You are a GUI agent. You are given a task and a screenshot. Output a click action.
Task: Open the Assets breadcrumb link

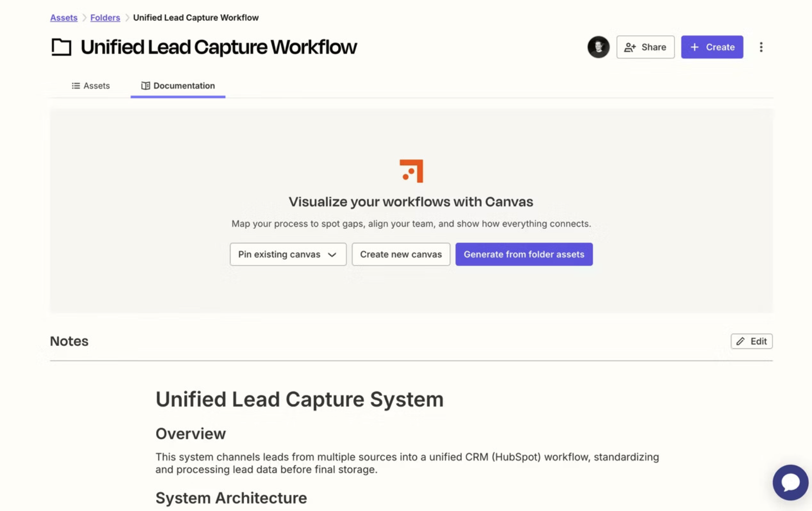pyautogui.click(x=63, y=17)
